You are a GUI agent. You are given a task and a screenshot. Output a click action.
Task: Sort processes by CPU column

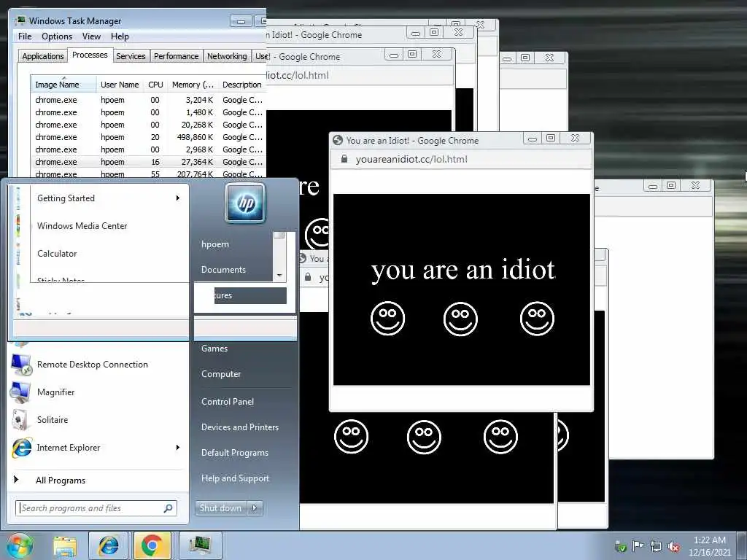[x=155, y=85]
